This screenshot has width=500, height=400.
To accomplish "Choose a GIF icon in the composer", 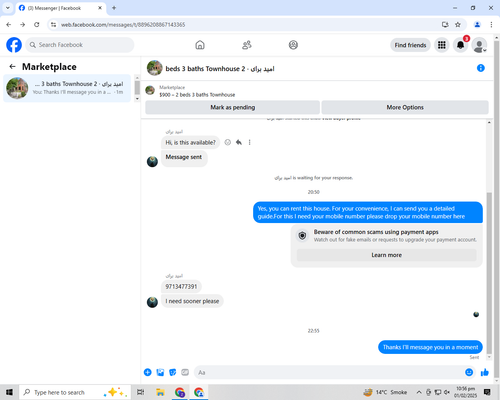I will tap(185, 372).
